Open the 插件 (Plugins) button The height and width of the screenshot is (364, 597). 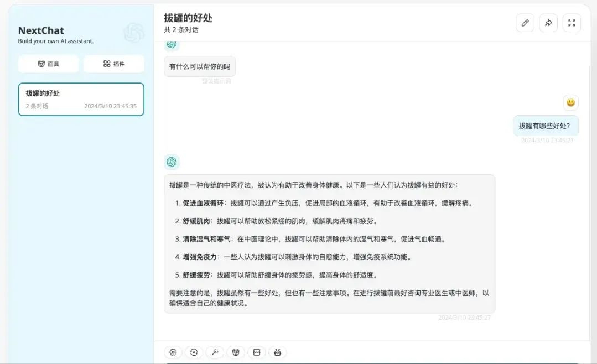click(x=114, y=64)
